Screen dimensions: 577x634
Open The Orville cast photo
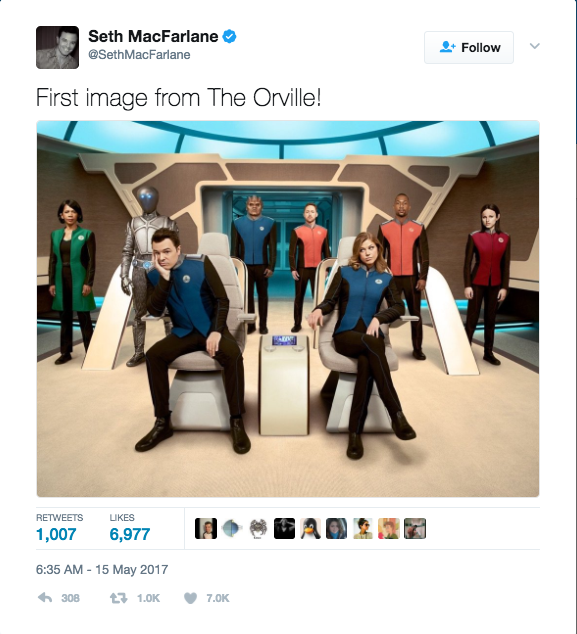point(288,309)
